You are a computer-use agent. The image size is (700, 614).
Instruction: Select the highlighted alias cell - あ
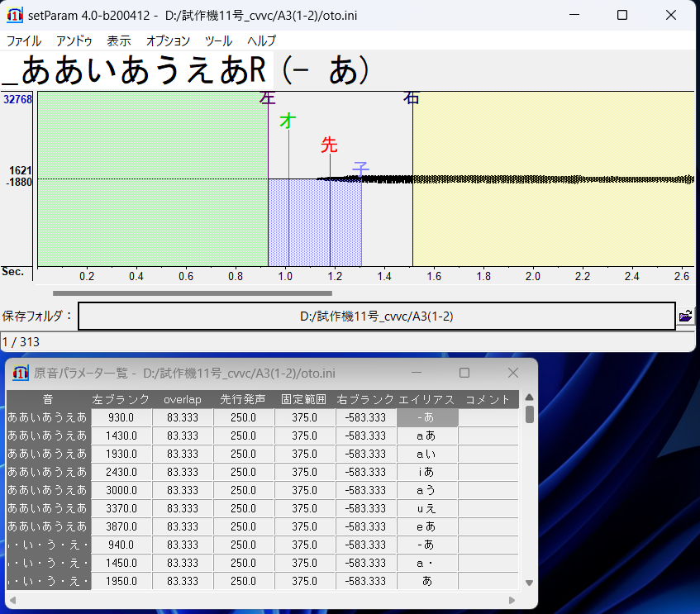[426, 417]
